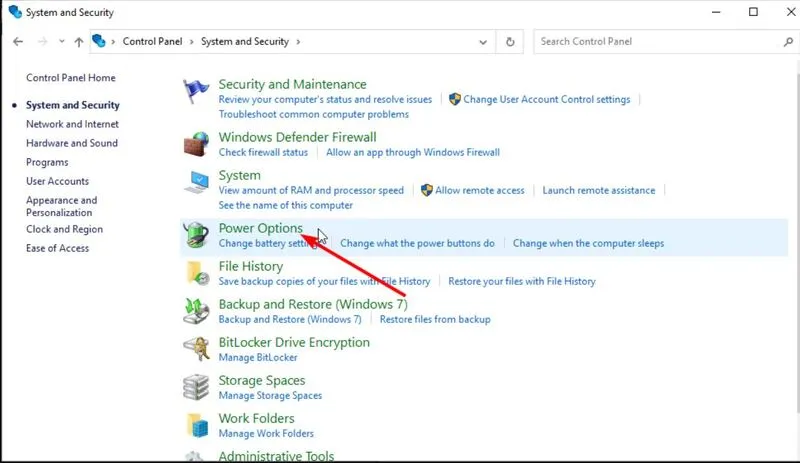800x463 pixels.
Task: Click Manage Work Folders link
Action: coord(266,433)
